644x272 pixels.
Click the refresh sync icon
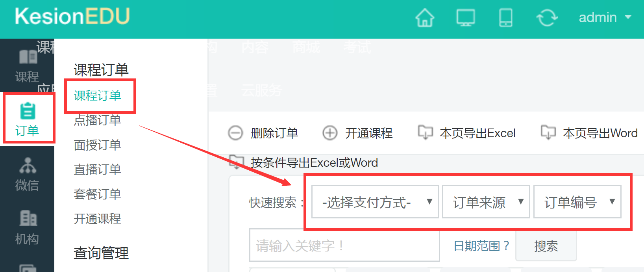(x=547, y=18)
